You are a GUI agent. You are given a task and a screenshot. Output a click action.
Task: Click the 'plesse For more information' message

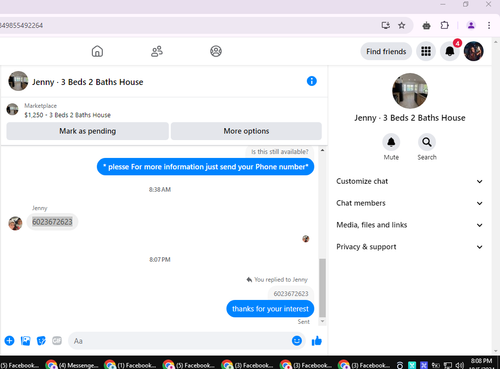[x=205, y=167]
